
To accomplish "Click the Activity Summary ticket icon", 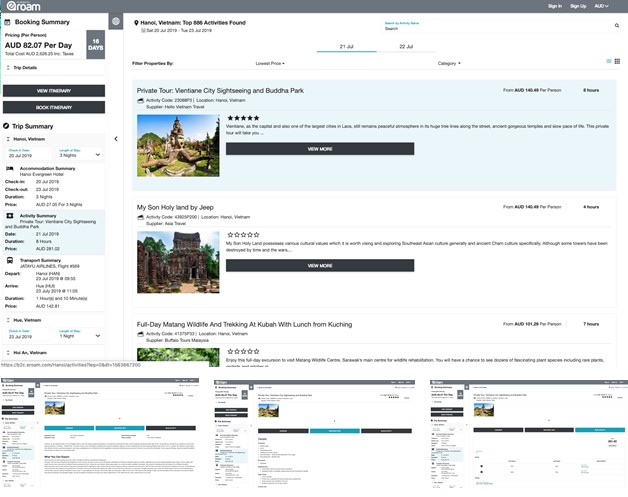I will pyautogui.click(x=10, y=216).
